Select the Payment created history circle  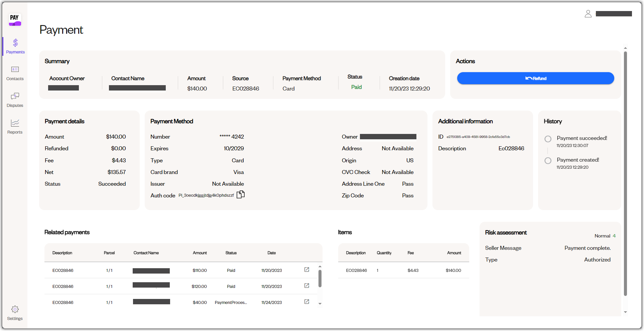(548, 161)
